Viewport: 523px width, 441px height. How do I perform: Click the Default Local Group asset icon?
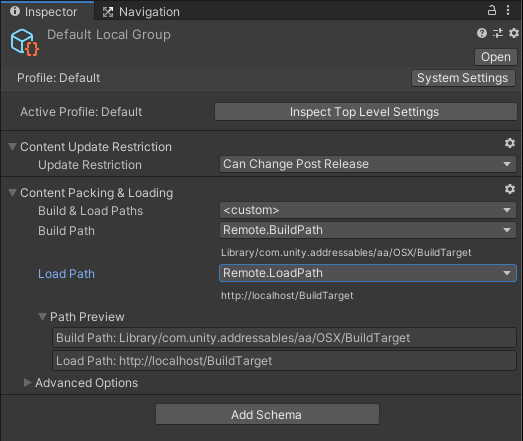(24, 42)
